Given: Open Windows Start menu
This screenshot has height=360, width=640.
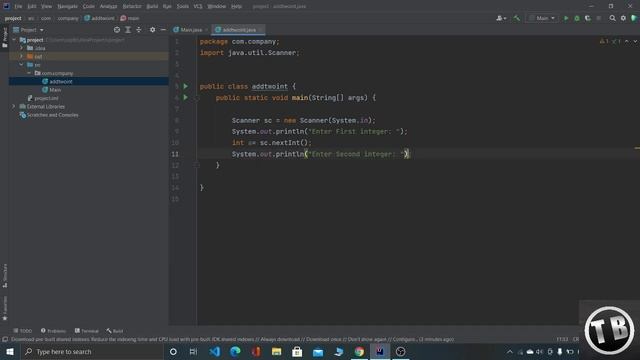Looking at the screenshot, I should click(10, 352).
